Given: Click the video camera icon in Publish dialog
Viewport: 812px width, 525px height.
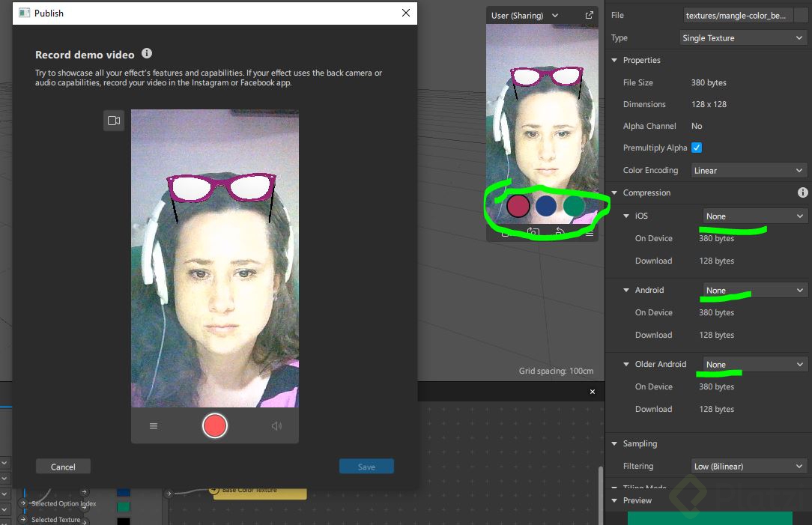Looking at the screenshot, I should point(114,121).
